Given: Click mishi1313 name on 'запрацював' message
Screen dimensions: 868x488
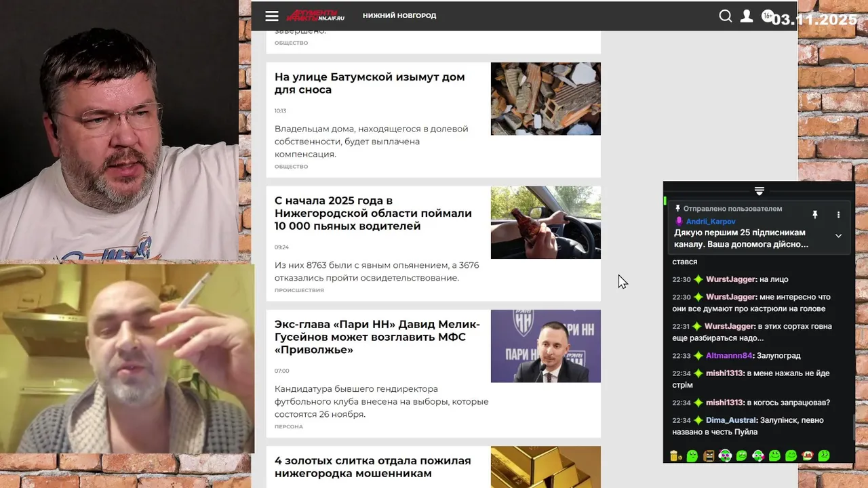Looking at the screenshot, I should point(725,403).
